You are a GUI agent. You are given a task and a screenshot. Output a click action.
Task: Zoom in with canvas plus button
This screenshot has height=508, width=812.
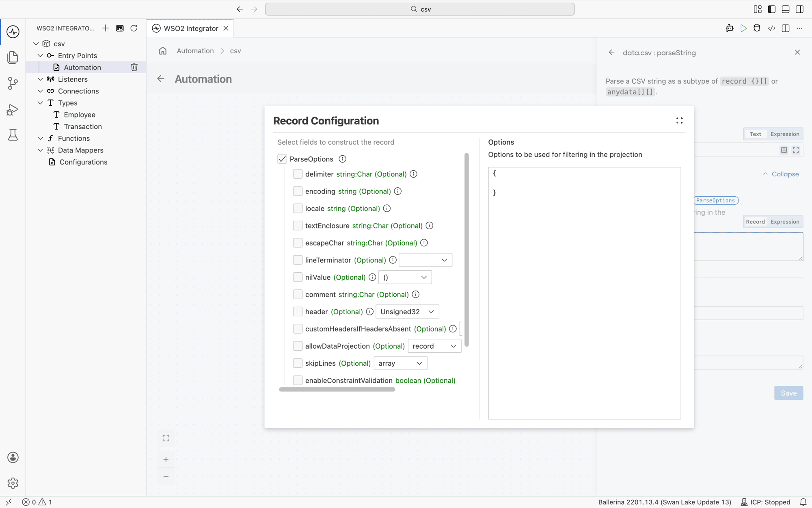(166, 459)
